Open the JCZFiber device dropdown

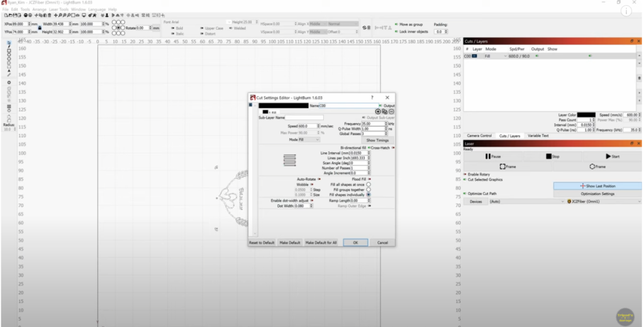point(602,201)
